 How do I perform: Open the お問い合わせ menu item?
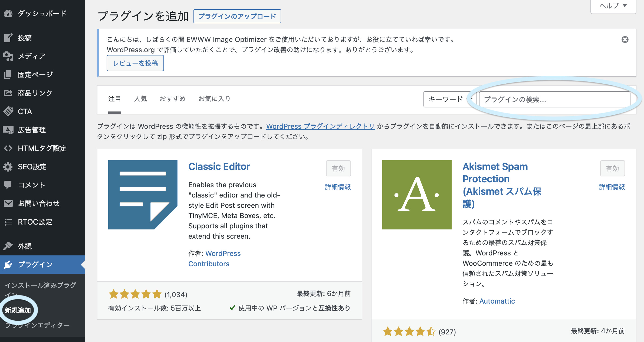[42, 203]
